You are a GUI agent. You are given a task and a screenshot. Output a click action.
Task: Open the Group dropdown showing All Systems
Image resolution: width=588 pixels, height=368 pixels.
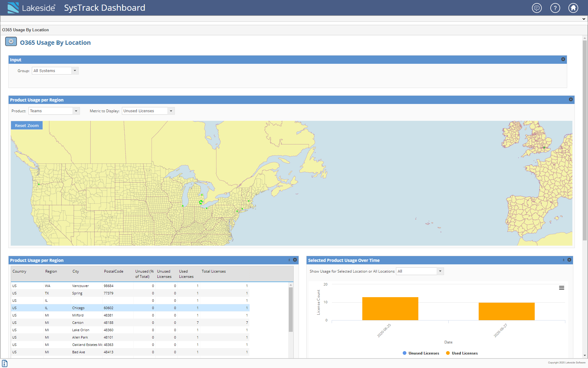click(x=75, y=71)
